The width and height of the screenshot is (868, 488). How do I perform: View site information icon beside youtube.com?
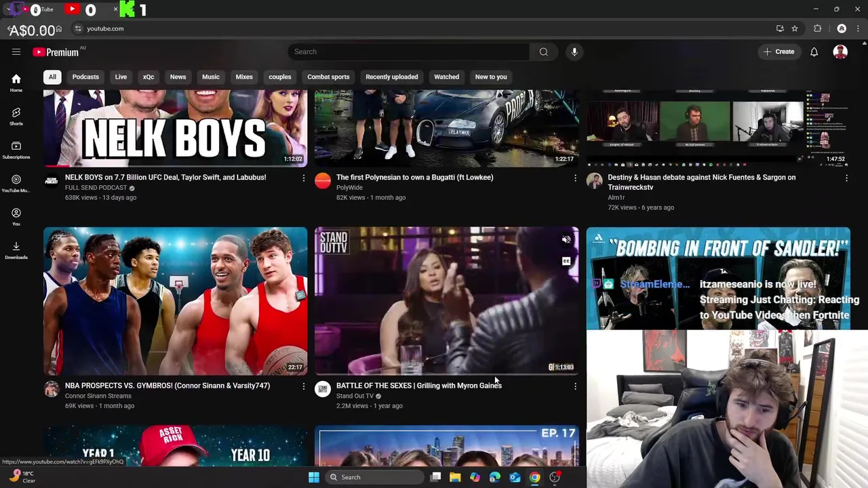pyautogui.click(x=78, y=28)
